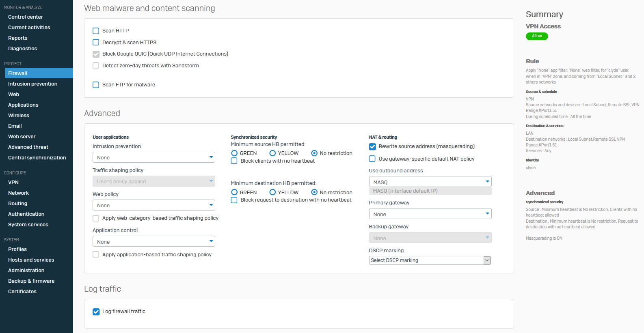This screenshot has width=644, height=333.
Task: Expand the Use outbound address MASQ dropdown
Action: [430, 182]
